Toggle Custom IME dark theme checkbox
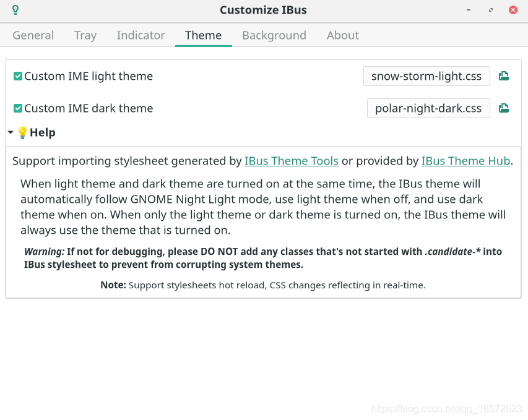The width and height of the screenshot is (528, 420). pyautogui.click(x=18, y=108)
